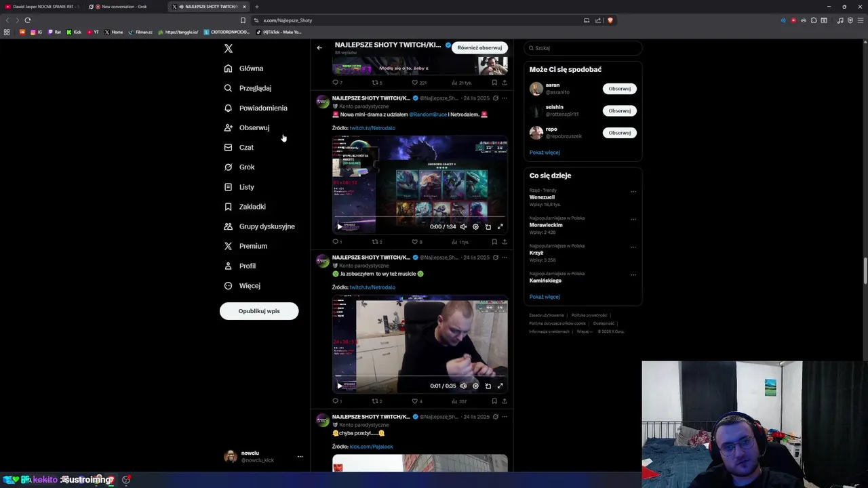Open twitch.tv/Netrodalo link in mini-drama post

(x=372, y=128)
